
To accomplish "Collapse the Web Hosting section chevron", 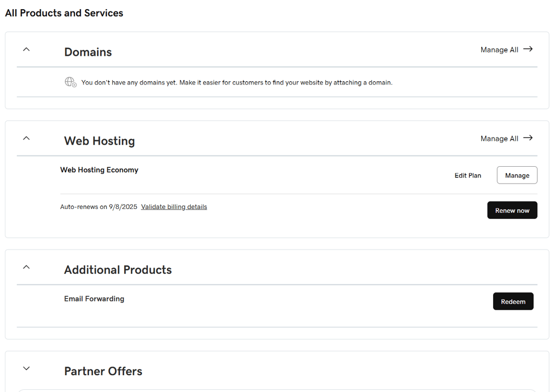I will [26, 138].
